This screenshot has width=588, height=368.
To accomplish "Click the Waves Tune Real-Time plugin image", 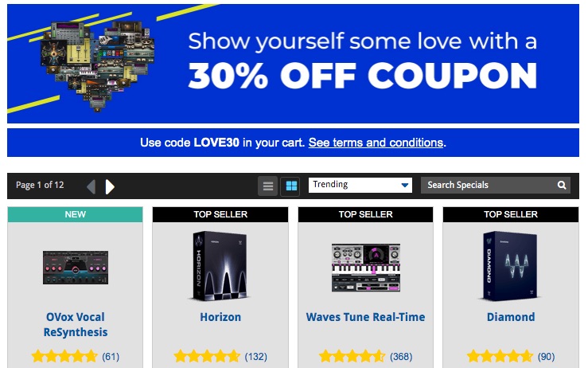I will (366, 268).
